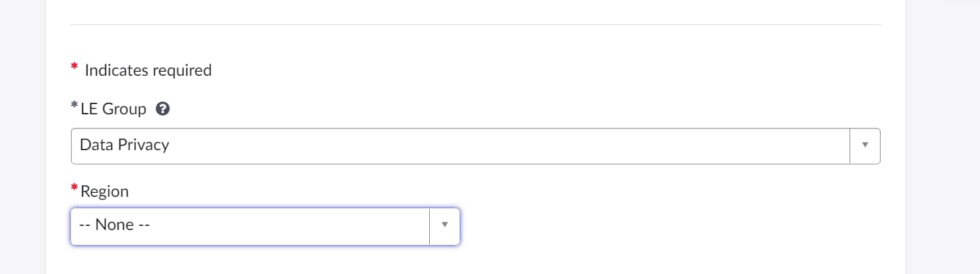Click the red asterisk beside 'Indicates required'
This screenshot has height=274, width=980.
(x=74, y=67)
